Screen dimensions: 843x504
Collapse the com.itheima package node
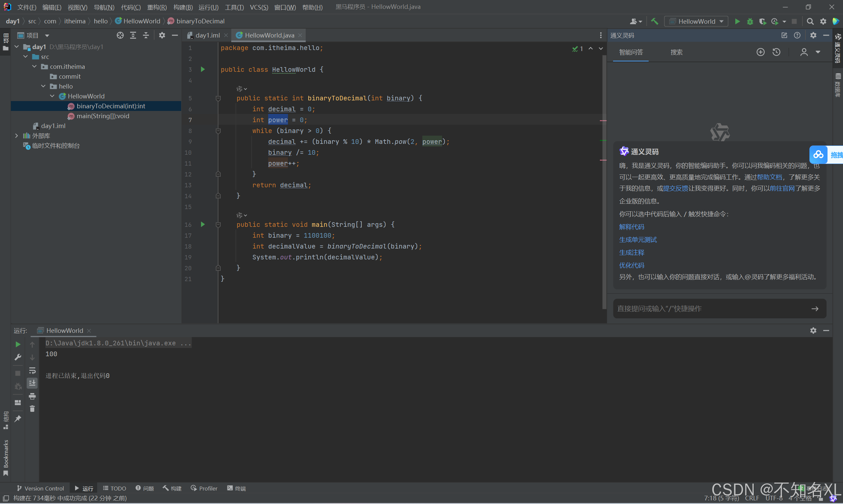[34, 66]
